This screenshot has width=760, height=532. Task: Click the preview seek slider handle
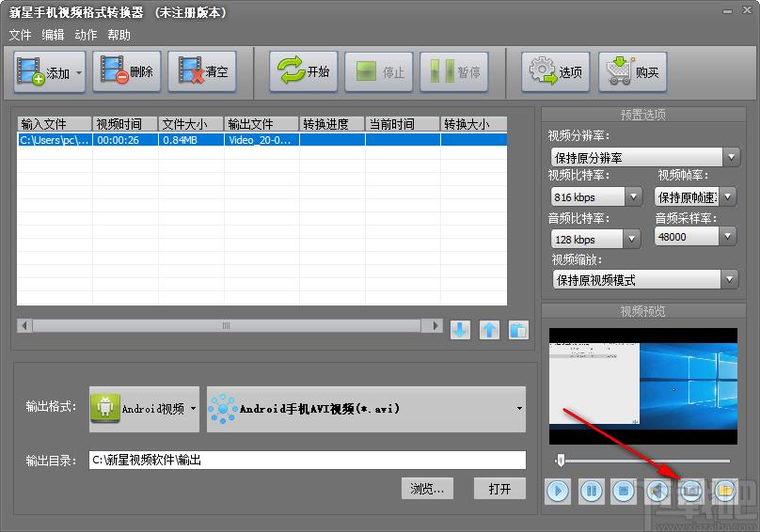(561, 461)
